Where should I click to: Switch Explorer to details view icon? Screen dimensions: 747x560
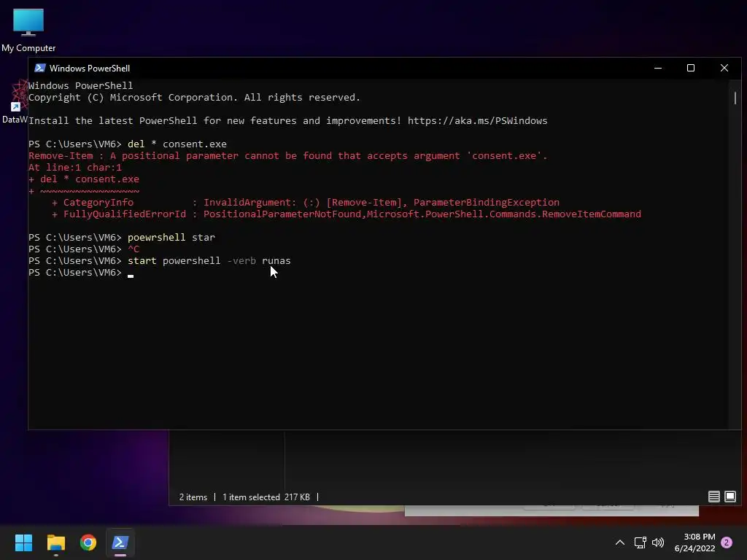[x=713, y=497]
